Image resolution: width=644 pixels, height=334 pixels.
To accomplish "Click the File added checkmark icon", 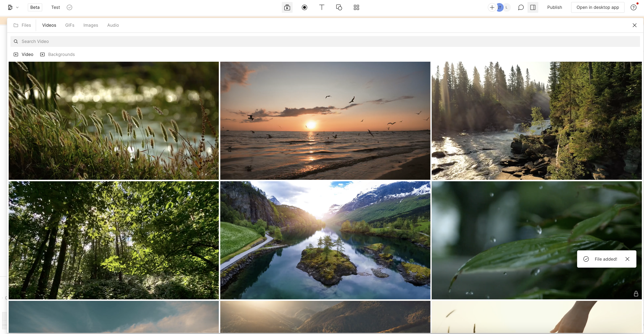I will pos(586,259).
